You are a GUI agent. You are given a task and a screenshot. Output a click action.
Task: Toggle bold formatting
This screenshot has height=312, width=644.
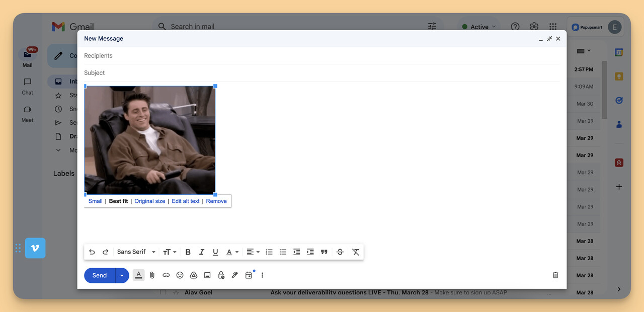point(188,252)
